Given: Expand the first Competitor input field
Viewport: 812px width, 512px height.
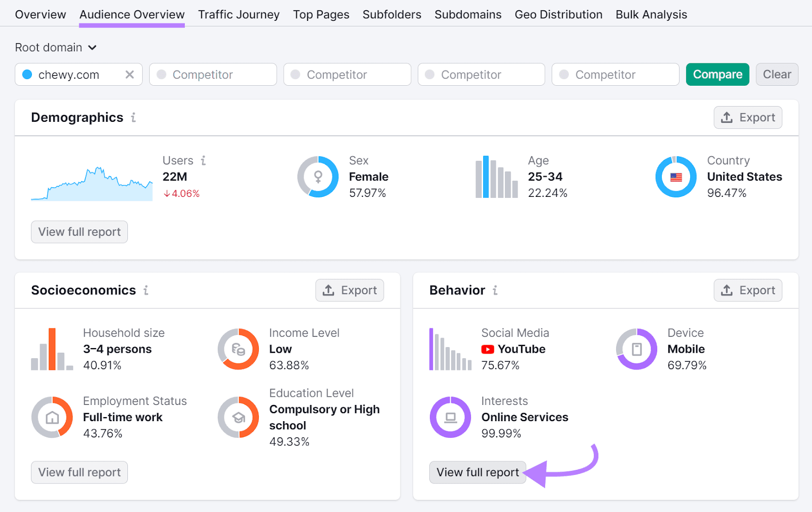Looking at the screenshot, I should tap(213, 74).
